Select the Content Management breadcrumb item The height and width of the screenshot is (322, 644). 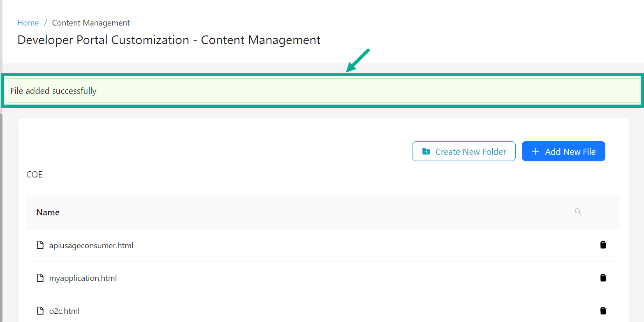[90, 23]
